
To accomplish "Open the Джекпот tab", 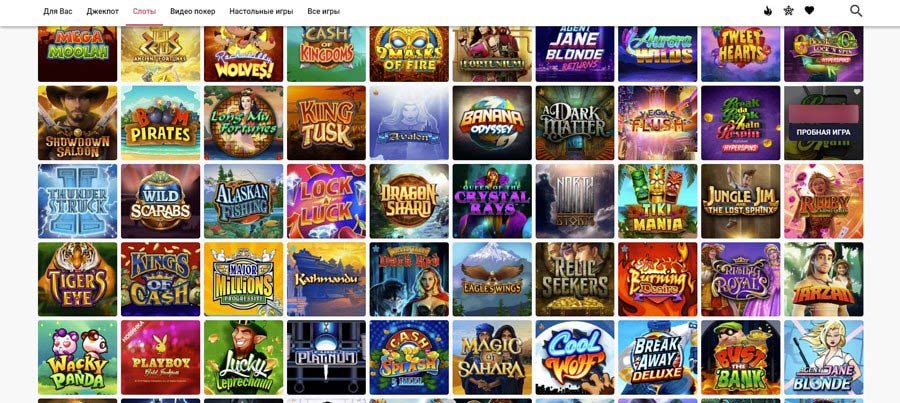I will 103,11.
